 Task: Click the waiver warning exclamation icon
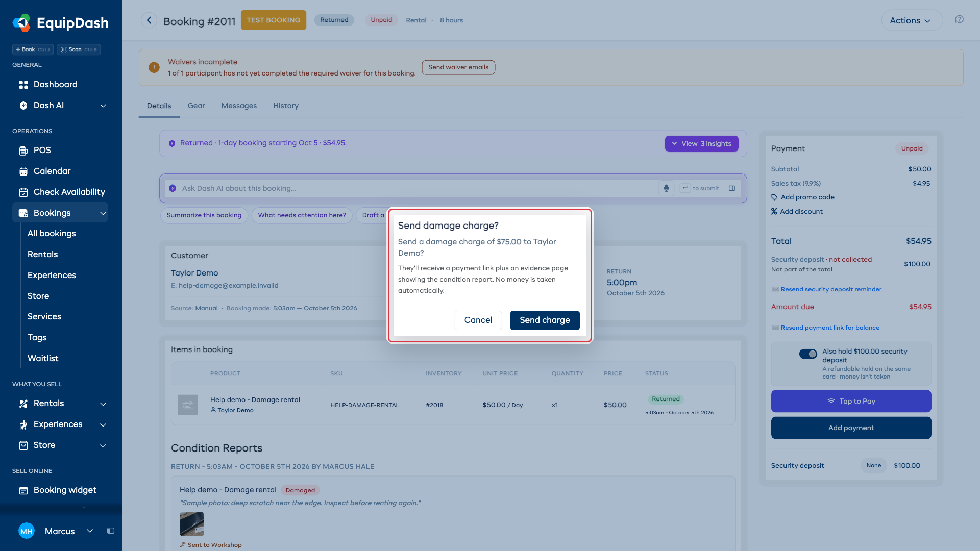click(x=154, y=67)
